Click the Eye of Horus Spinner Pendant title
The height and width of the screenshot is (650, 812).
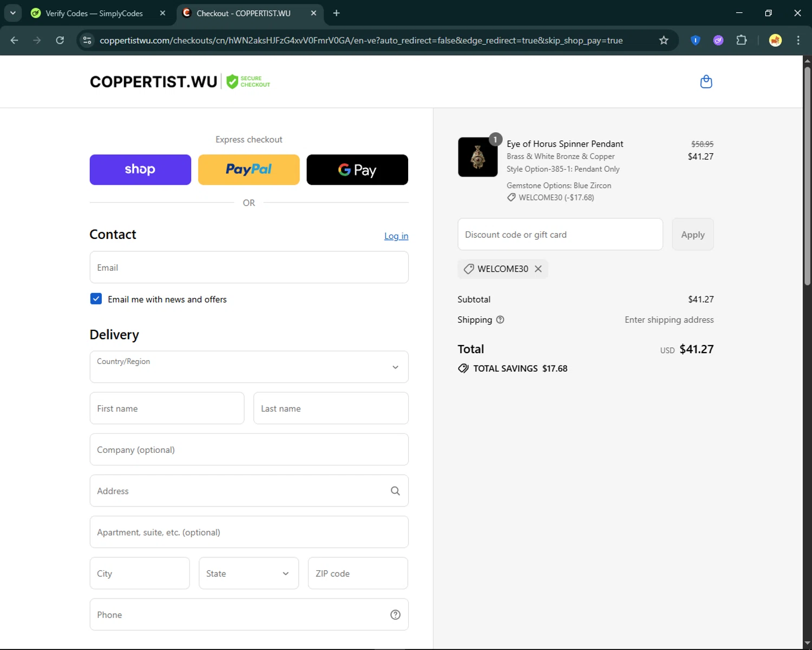point(565,144)
